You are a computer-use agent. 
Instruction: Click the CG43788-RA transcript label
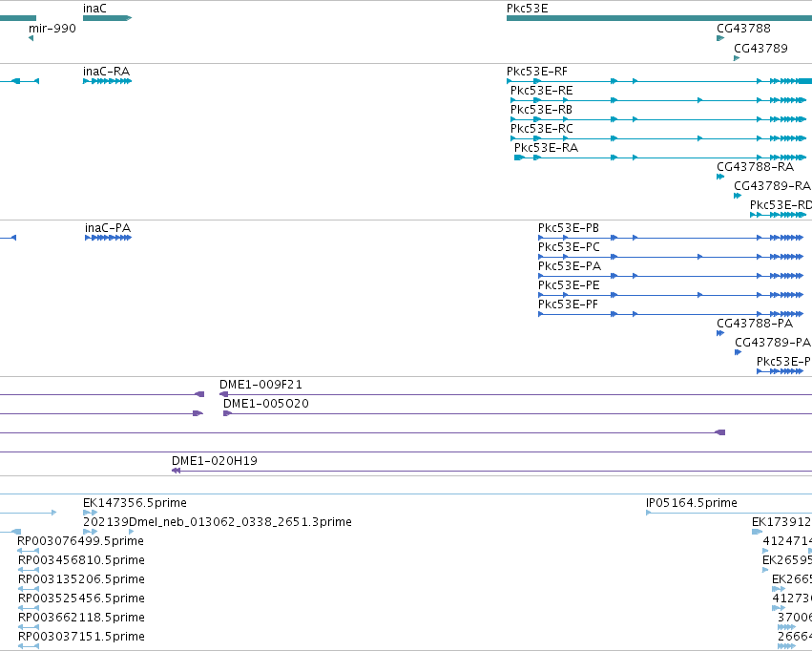[755, 167]
